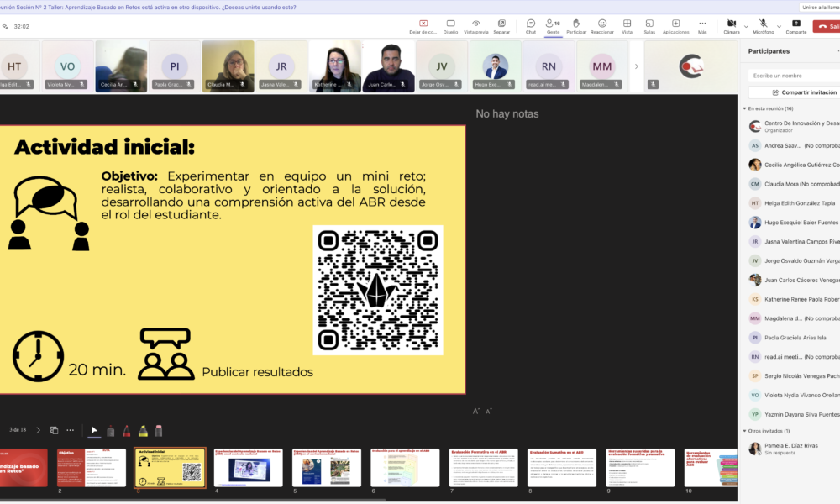Select Hugo Exequiel Baier Fuentes row
The image size is (840, 504).
click(x=794, y=223)
